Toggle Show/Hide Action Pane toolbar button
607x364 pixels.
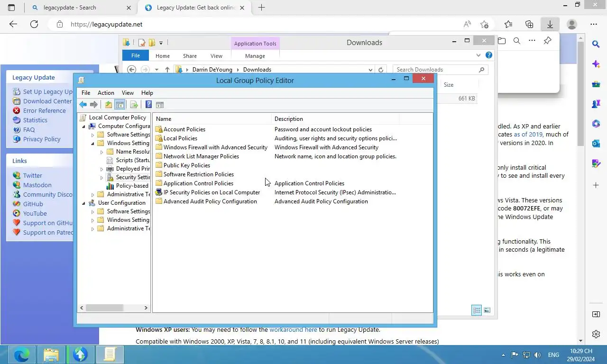pyautogui.click(x=160, y=105)
